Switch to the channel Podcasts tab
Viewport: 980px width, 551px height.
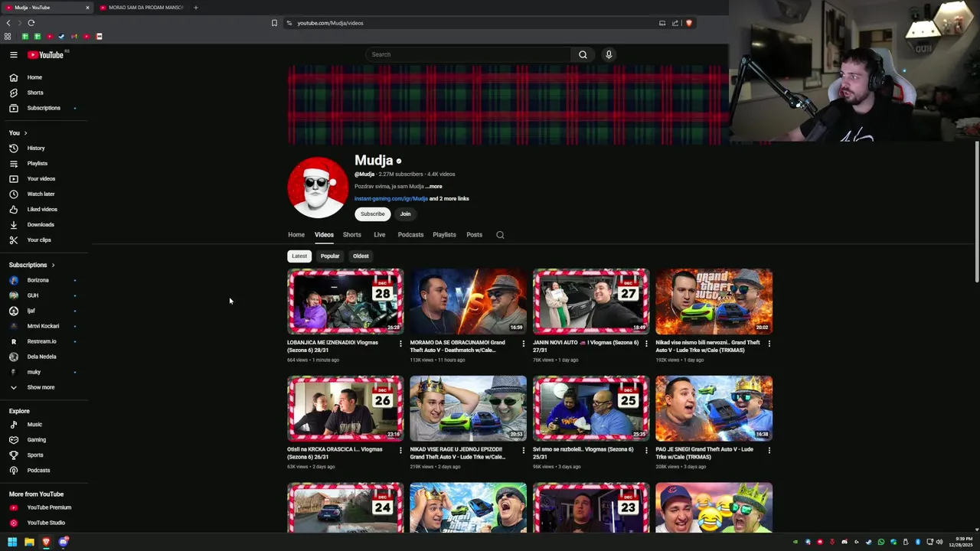(x=410, y=235)
